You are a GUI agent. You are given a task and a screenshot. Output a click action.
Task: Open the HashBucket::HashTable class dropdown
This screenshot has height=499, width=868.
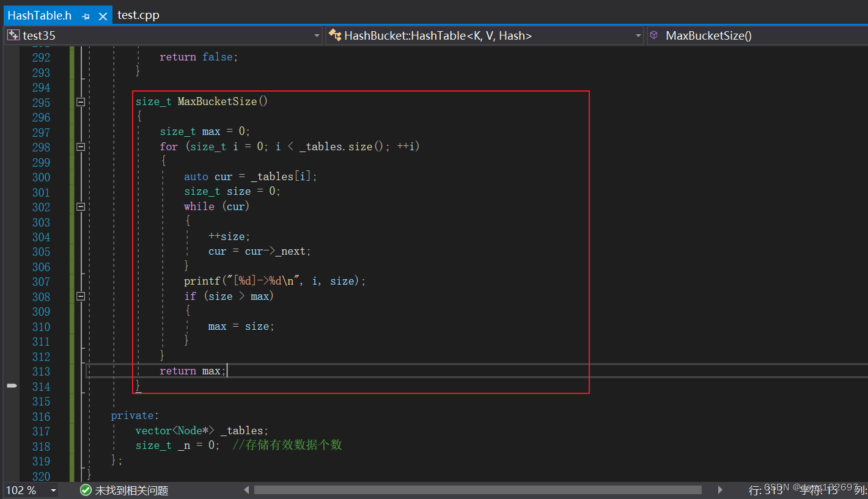[639, 35]
